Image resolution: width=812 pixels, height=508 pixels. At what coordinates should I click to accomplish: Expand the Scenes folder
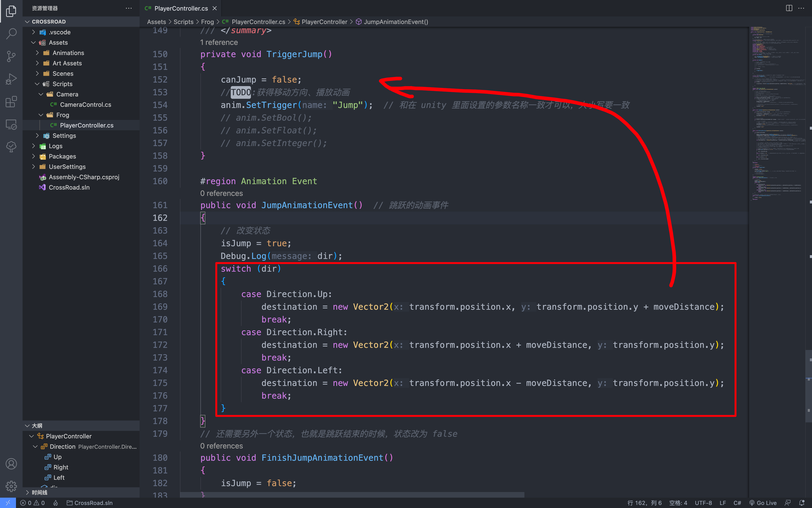click(x=81, y=74)
